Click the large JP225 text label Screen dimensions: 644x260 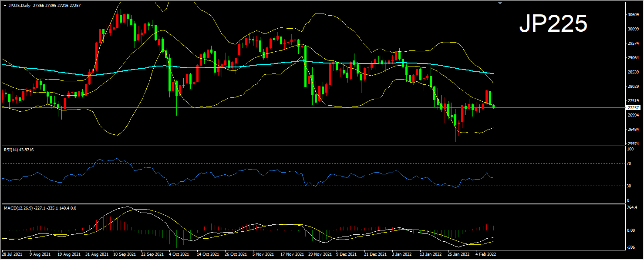pos(553,23)
